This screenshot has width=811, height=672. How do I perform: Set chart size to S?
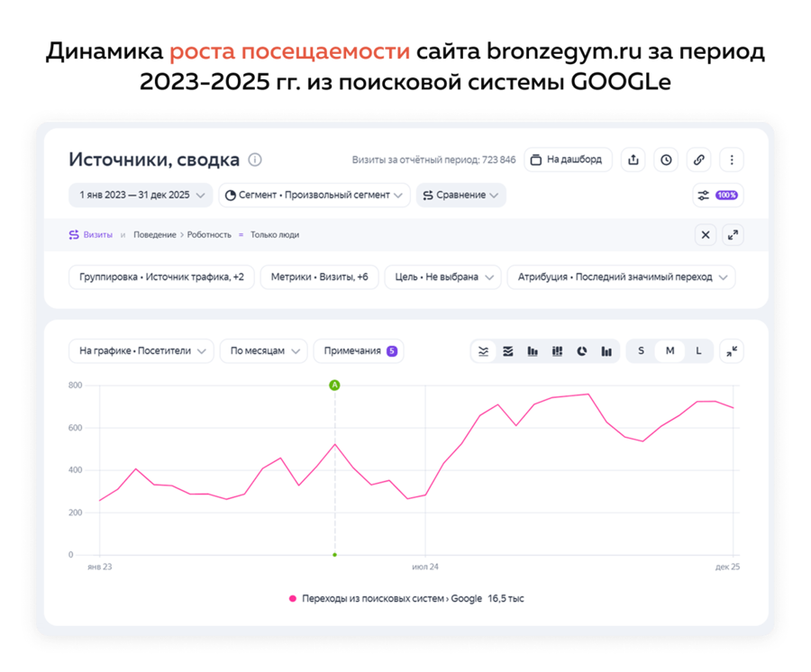[641, 351]
